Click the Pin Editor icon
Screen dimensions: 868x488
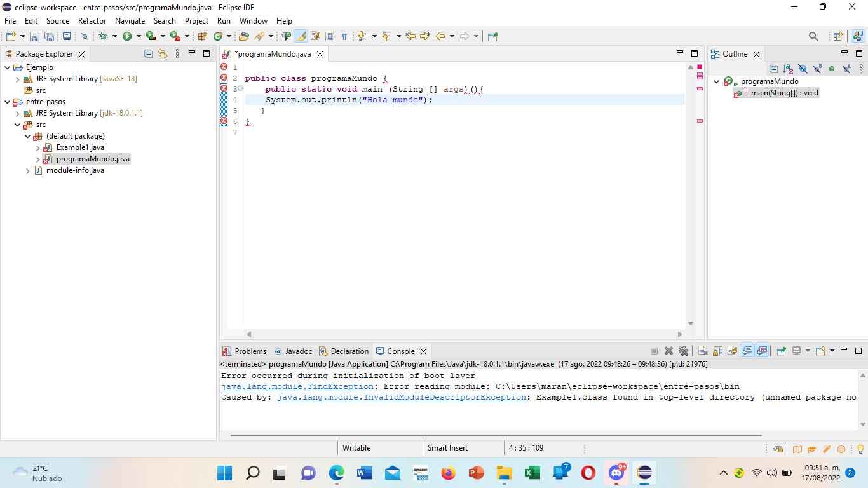492,36
